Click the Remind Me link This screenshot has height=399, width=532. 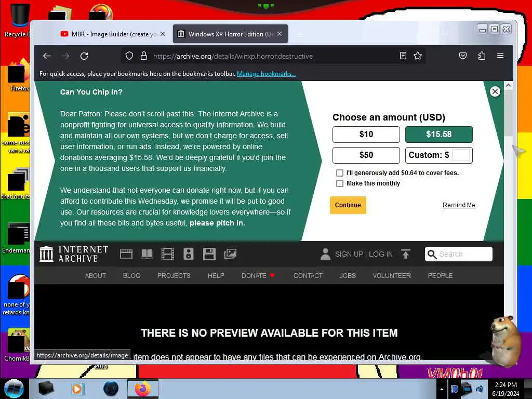tap(459, 205)
